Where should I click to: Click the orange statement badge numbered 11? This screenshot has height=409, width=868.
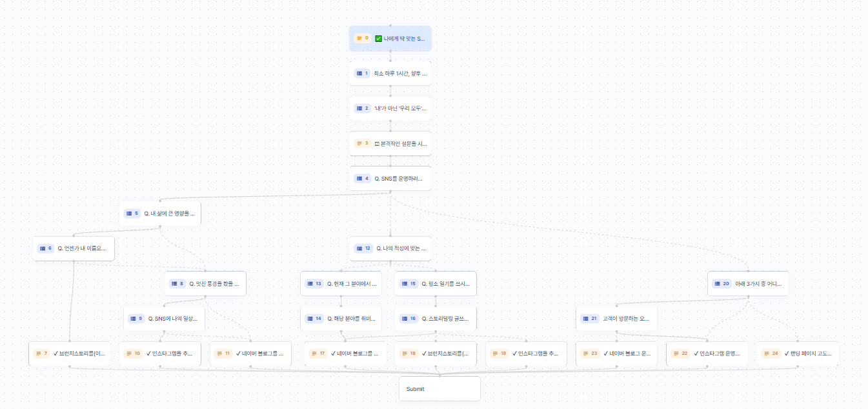tap(224, 354)
